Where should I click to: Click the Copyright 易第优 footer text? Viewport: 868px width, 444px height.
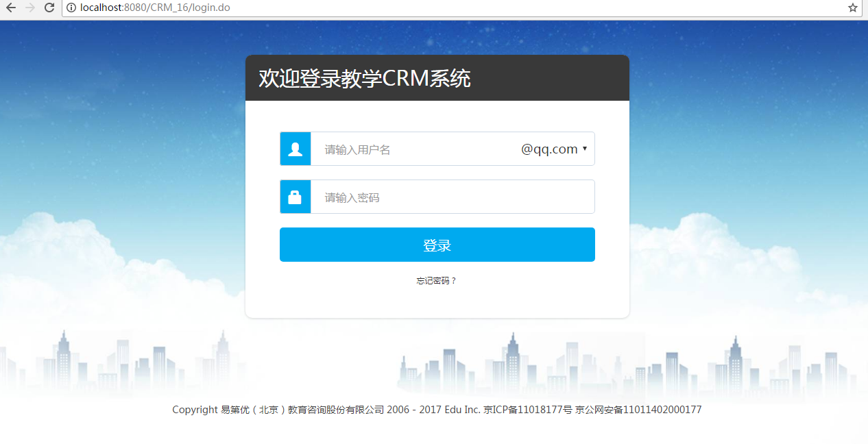click(437, 410)
